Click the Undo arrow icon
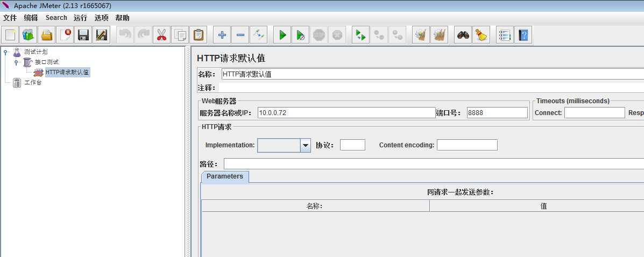Screen dimensions: 644x257 pyautogui.click(x=125, y=35)
